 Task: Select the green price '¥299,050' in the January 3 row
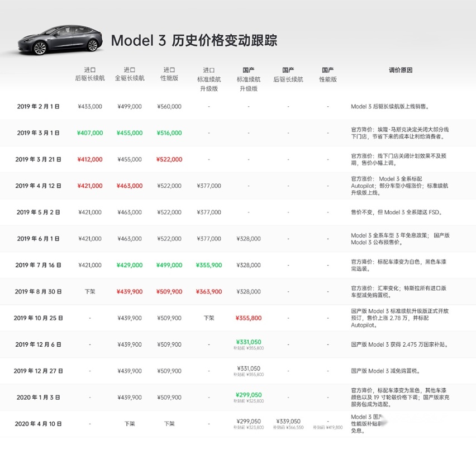click(x=249, y=395)
